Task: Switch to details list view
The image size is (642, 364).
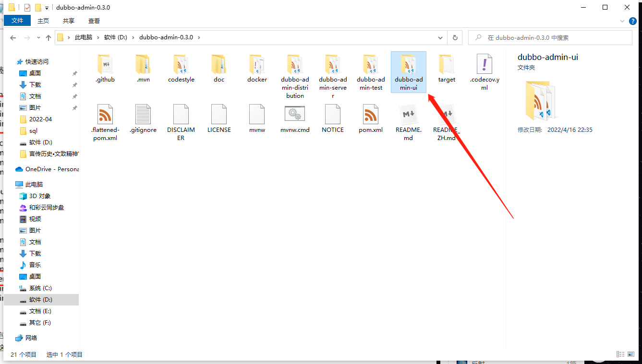Action: (620, 354)
